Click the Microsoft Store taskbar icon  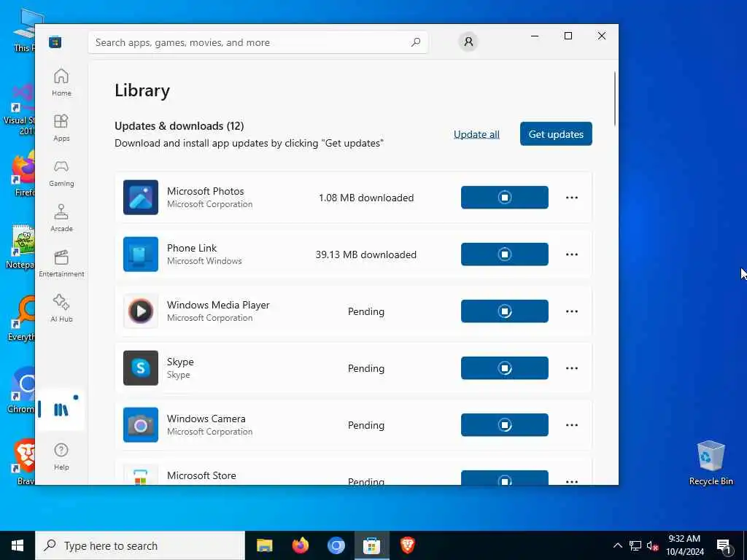point(371,545)
